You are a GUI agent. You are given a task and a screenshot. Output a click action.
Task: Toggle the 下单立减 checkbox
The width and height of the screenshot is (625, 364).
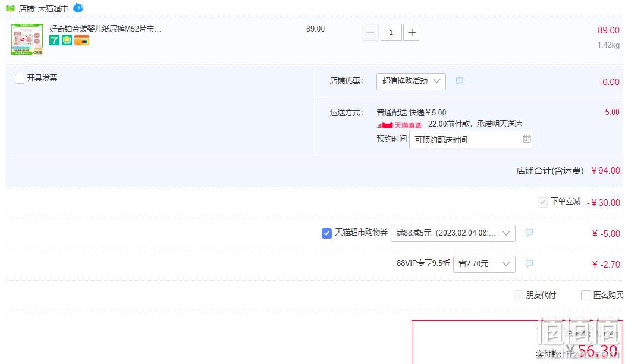tap(542, 202)
